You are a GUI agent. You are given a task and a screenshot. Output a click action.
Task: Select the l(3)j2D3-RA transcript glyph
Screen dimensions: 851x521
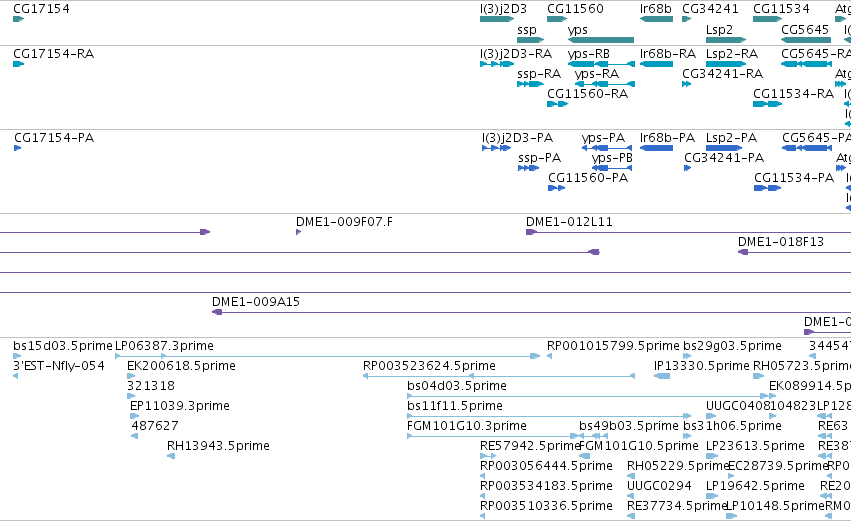coord(497,64)
